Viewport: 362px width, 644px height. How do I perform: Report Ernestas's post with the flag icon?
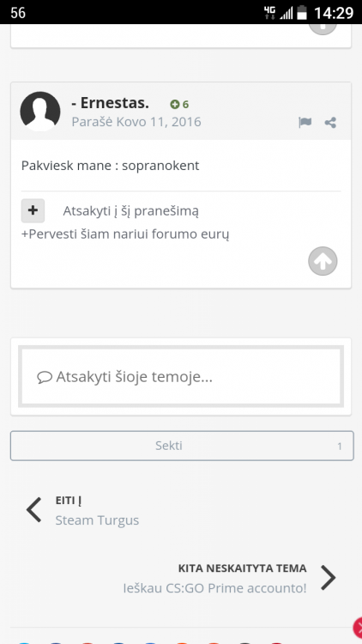(305, 123)
